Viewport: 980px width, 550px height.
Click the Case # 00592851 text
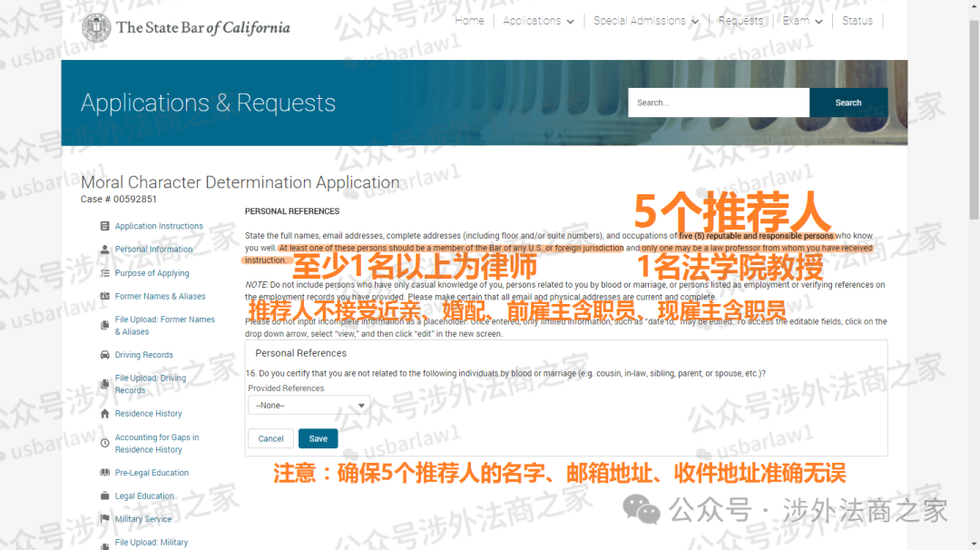click(x=119, y=200)
